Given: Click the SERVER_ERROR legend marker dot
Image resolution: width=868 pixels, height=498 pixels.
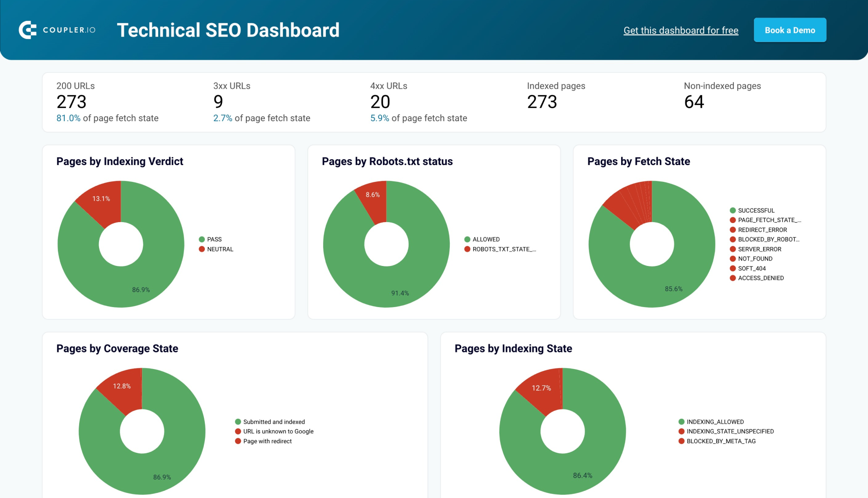Looking at the screenshot, I should [733, 249].
